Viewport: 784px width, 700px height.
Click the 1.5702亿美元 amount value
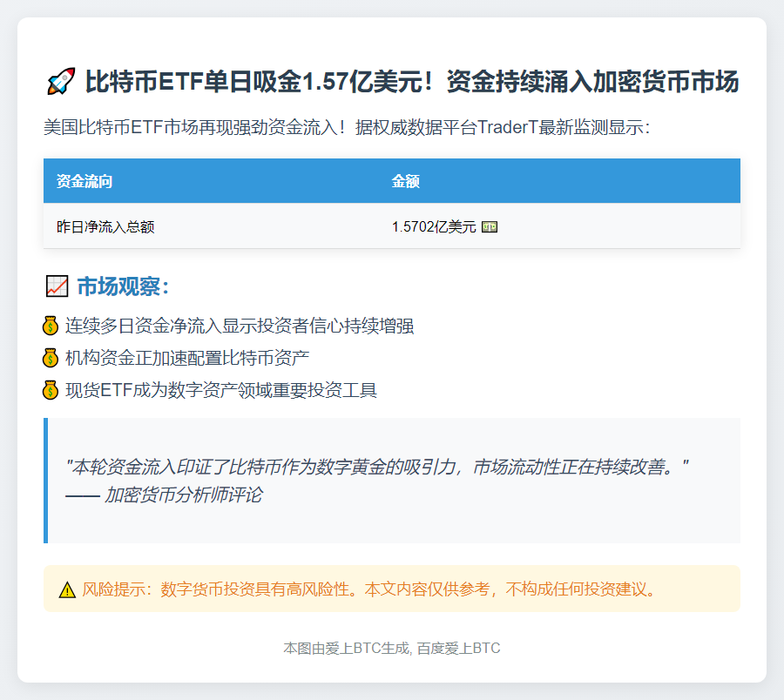pos(434,227)
